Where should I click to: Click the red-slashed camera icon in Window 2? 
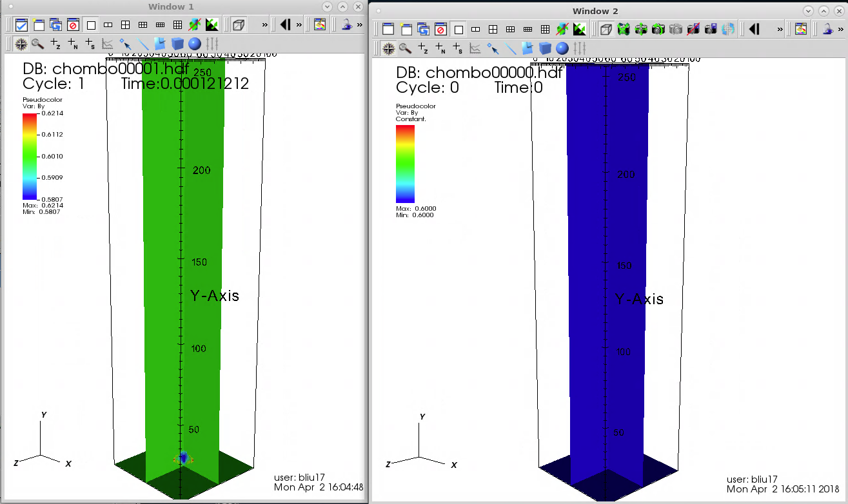[693, 29]
